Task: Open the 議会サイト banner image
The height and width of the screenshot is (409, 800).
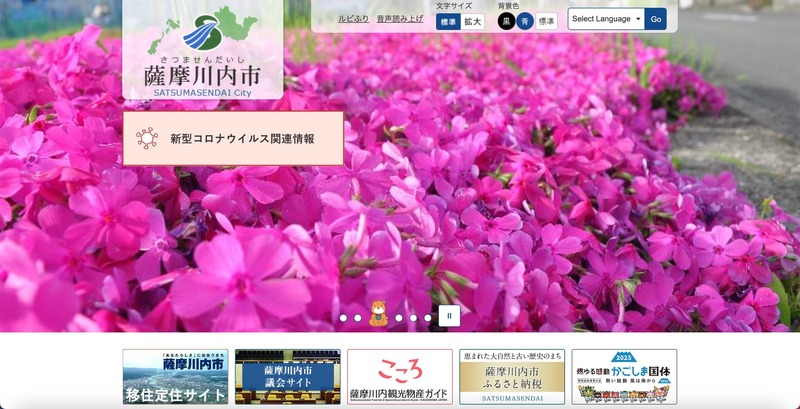Action: pos(287,376)
